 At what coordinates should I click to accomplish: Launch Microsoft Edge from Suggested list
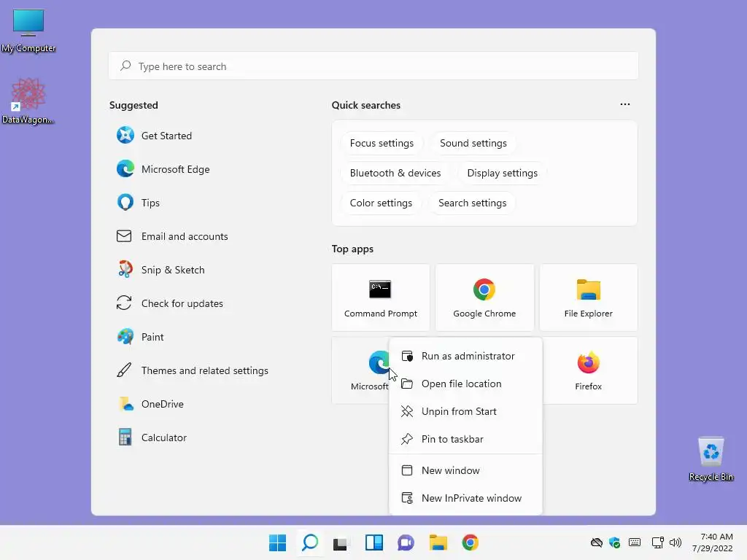(163, 169)
